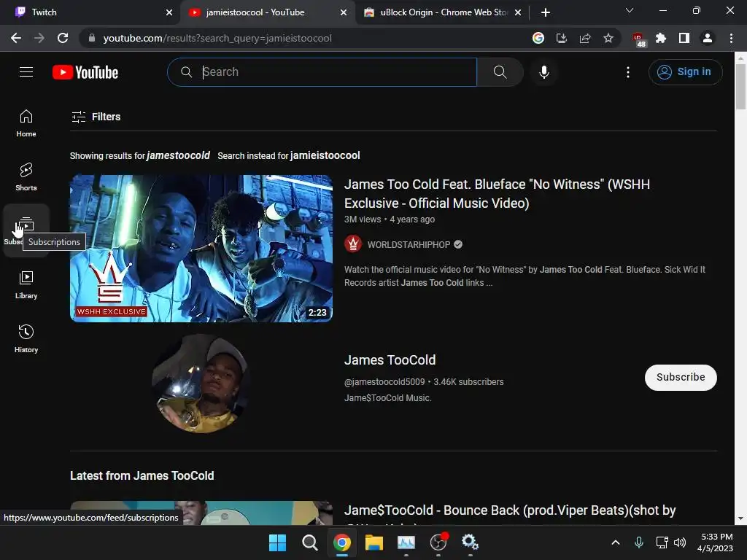Close the uBlock Origin tab
The height and width of the screenshot is (560, 747).
click(518, 12)
